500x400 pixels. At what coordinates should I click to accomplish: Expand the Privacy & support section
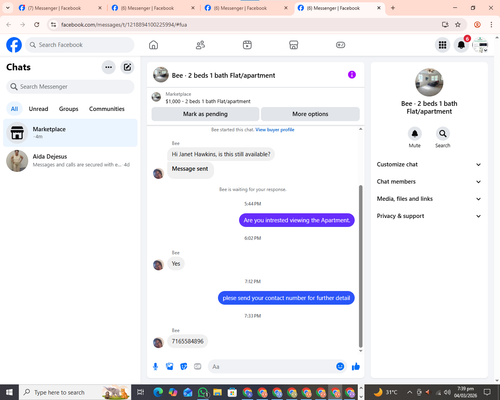coord(429,216)
